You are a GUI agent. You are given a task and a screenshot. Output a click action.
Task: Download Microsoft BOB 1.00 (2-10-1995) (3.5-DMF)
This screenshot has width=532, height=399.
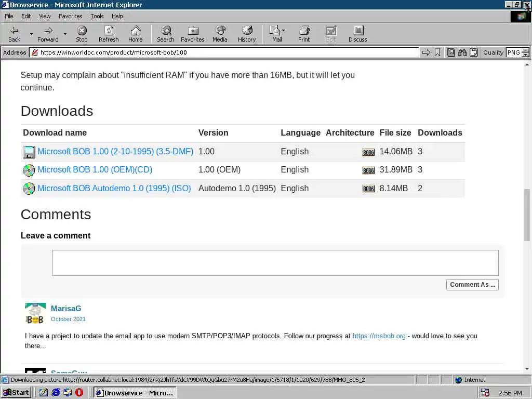pyautogui.click(x=115, y=151)
